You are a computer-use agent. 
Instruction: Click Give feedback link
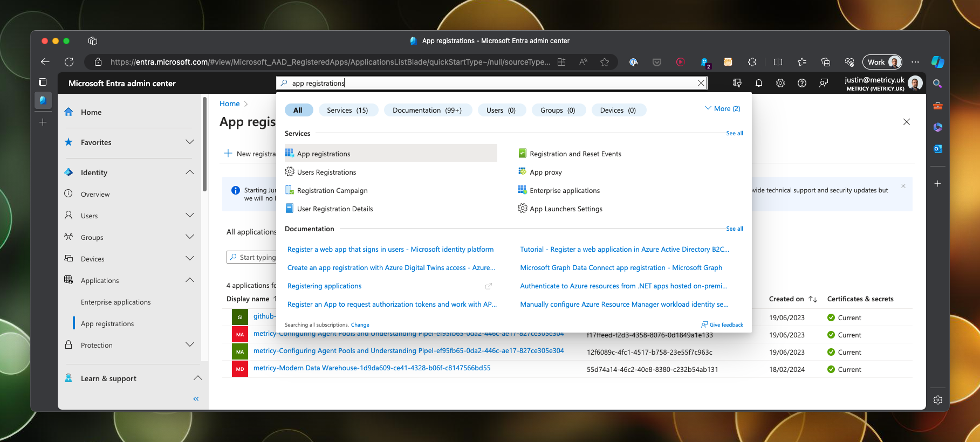pos(722,324)
